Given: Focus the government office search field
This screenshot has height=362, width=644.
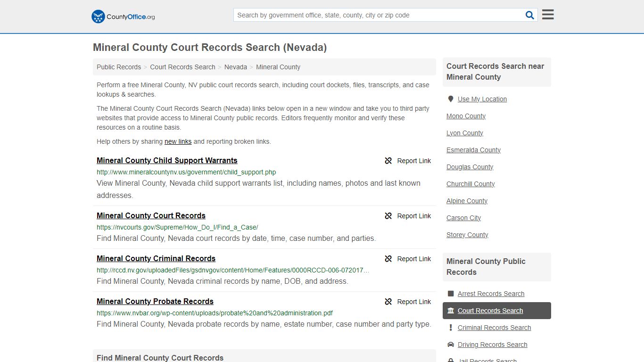Looking at the screenshot, I should [379, 15].
